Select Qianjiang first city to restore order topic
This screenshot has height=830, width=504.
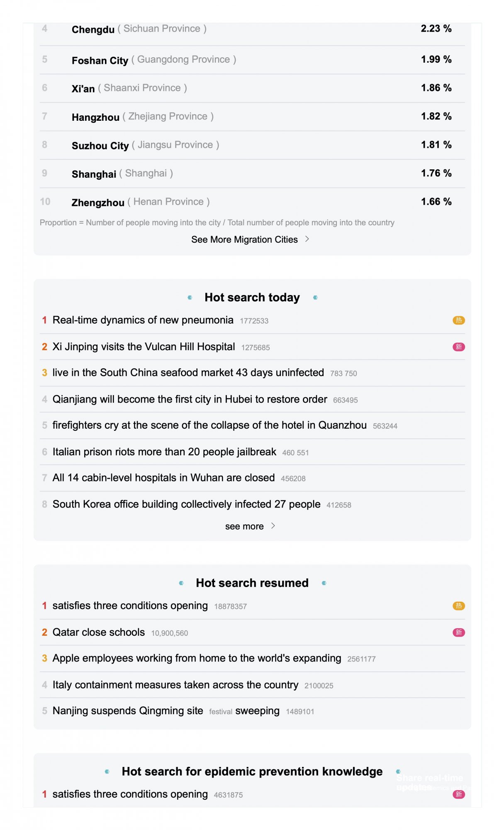(190, 399)
